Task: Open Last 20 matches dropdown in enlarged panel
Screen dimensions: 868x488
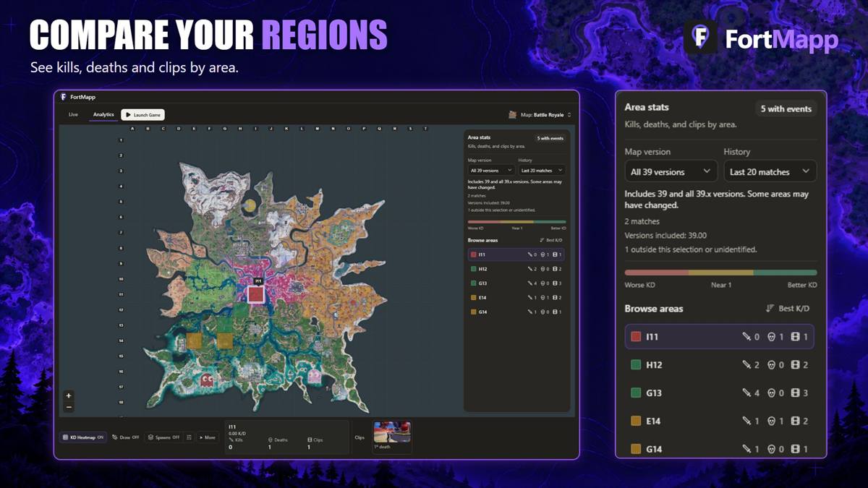Action: [x=770, y=172]
